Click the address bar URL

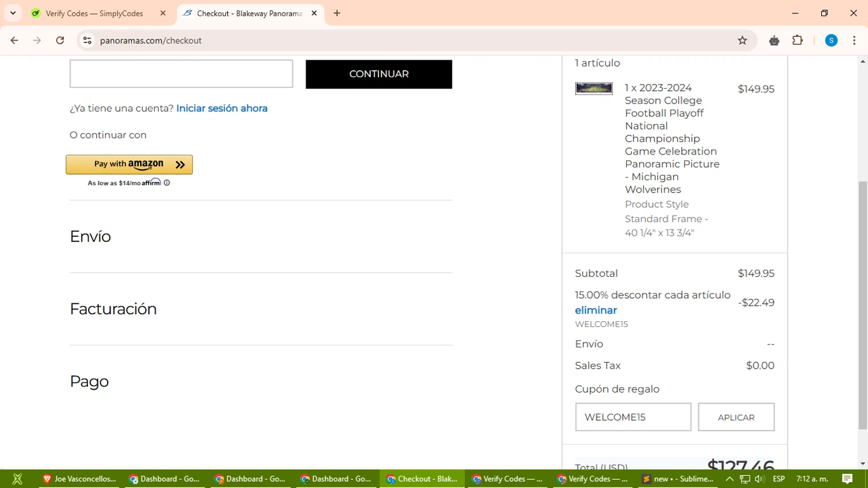click(x=150, y=41)
